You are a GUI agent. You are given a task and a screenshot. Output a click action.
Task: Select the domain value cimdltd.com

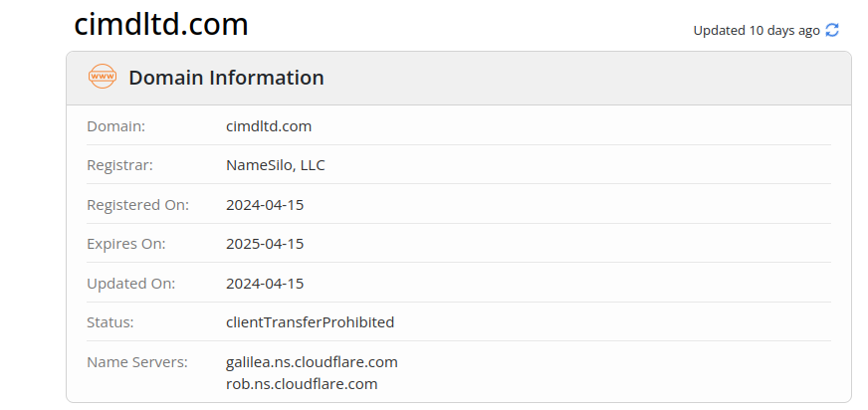(x=269, y=125)
